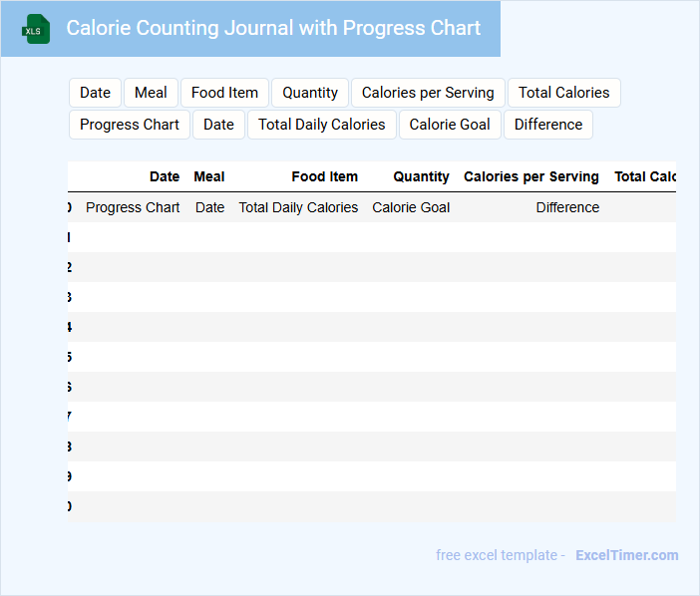Select the Total Daily Calories table cell

[x=298, y=207]
